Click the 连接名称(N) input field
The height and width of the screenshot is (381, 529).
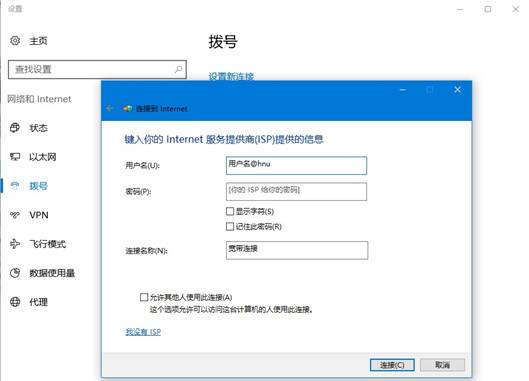point(297,250)
